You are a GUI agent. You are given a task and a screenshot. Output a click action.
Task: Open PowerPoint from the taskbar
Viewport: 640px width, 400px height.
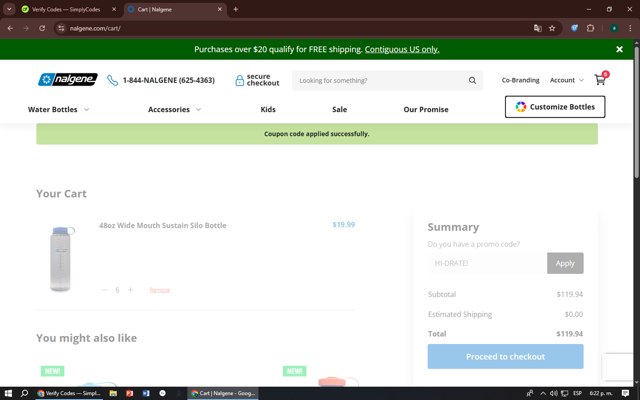pos(129,393)
